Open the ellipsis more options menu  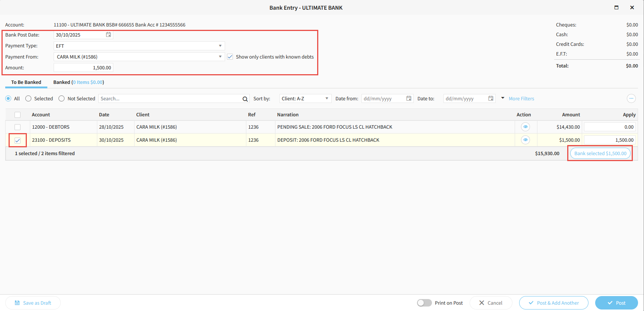click(x=631, y=98)
